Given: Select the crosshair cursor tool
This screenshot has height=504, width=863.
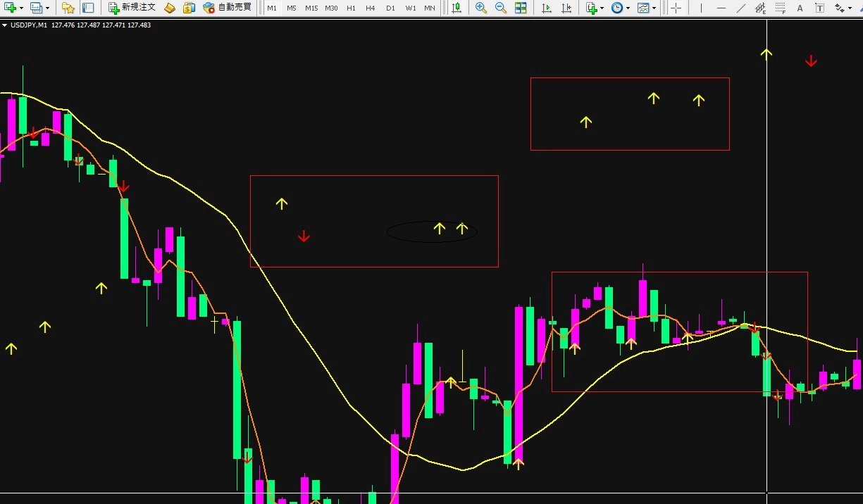Looking at the screenshot, I should [676, 8].
